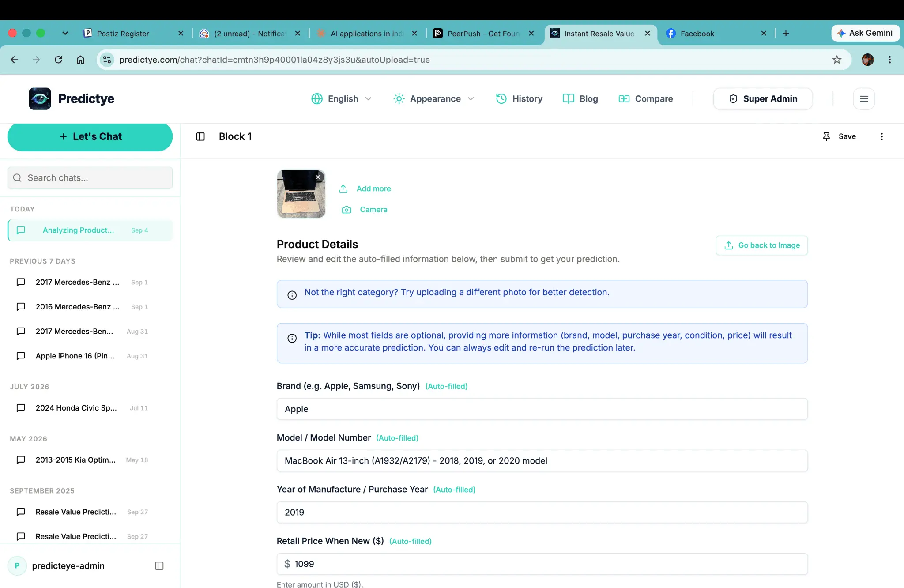Open the 2017 Mercedes-Benz chat from Sep 1
Screen dimensions: 904x588
tap(90, 282)
